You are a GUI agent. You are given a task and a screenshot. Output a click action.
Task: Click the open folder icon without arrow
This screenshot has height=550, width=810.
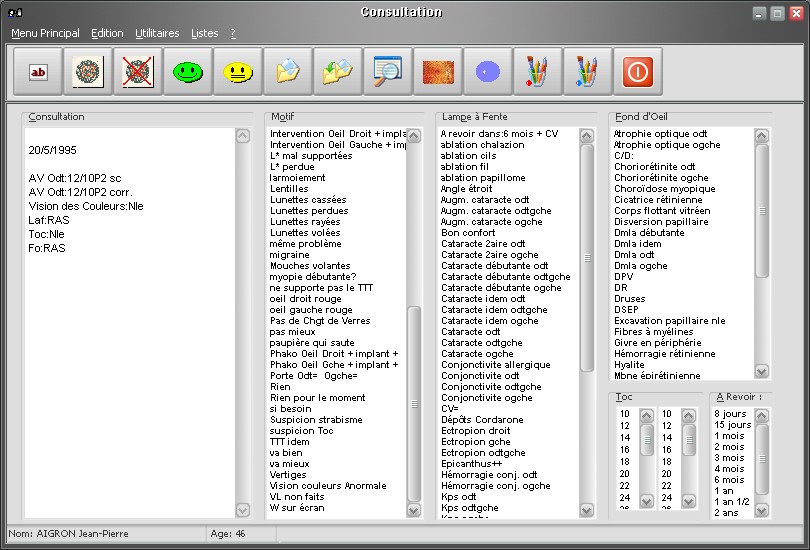[288, 72]
